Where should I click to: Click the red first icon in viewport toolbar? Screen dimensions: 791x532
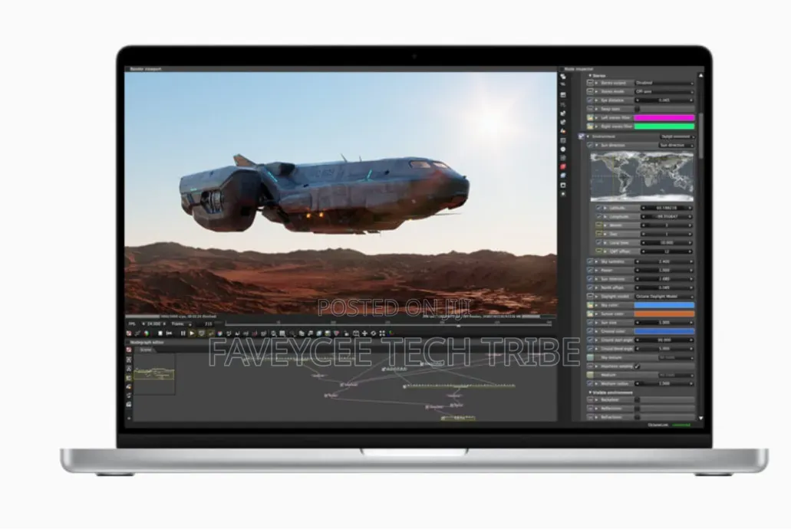pyautogui.click(x=129, y=333)
